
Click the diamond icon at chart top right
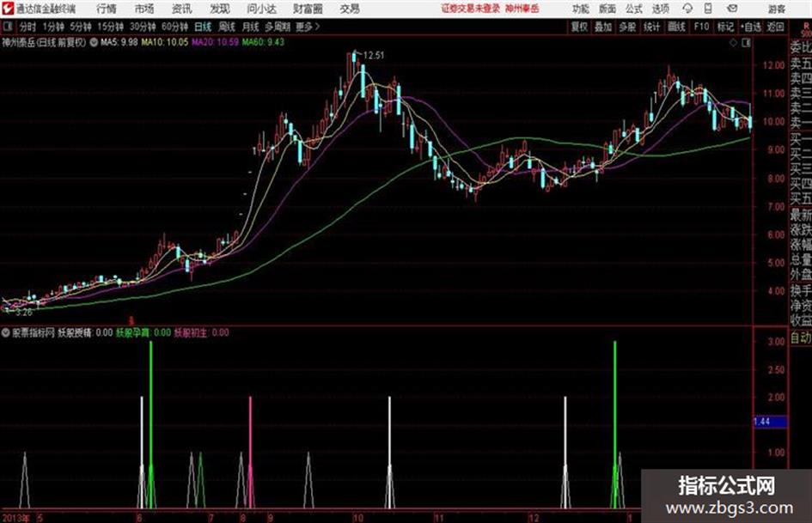coord(733,43)
